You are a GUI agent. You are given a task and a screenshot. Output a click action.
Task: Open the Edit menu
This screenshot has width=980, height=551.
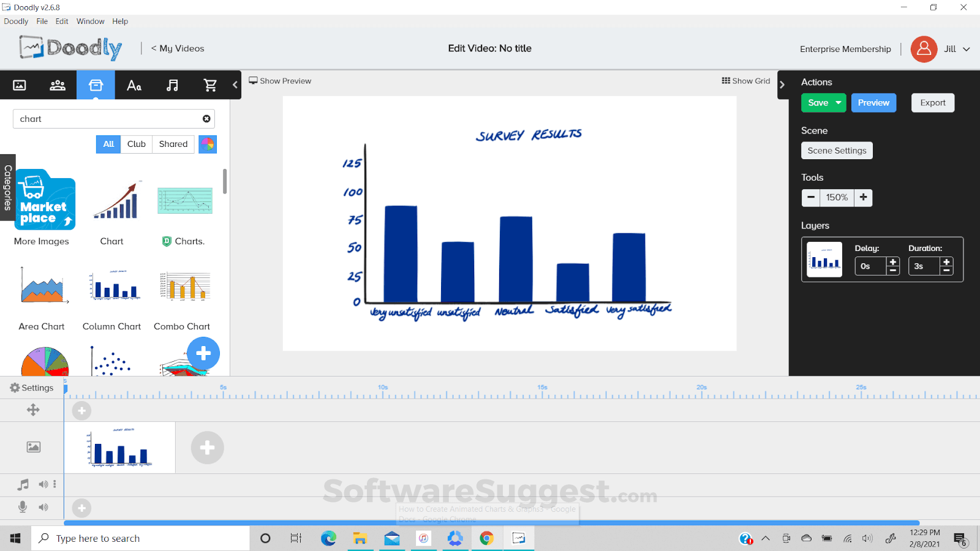pos(62,21)
